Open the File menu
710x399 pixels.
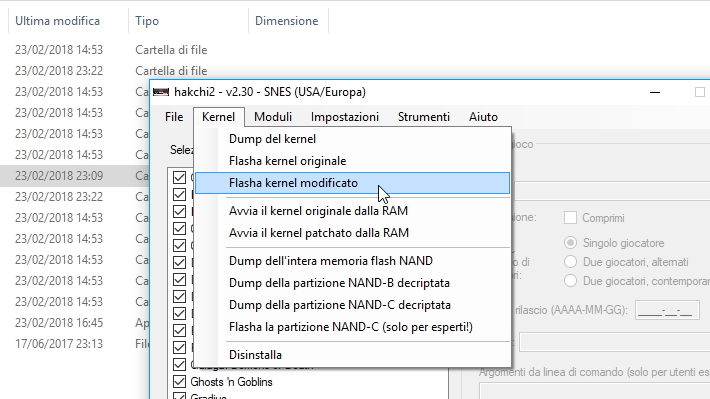click(x=174, y=117)
